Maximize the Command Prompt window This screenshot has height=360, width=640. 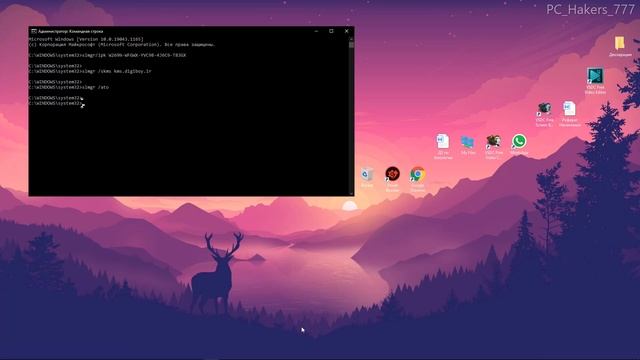point(331,31)
